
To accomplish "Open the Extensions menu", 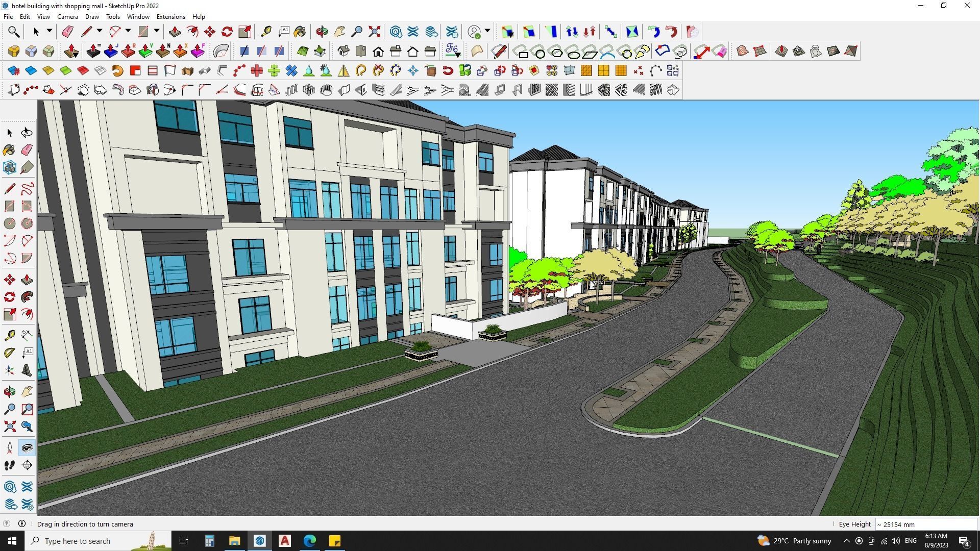I will pos(171,17).
